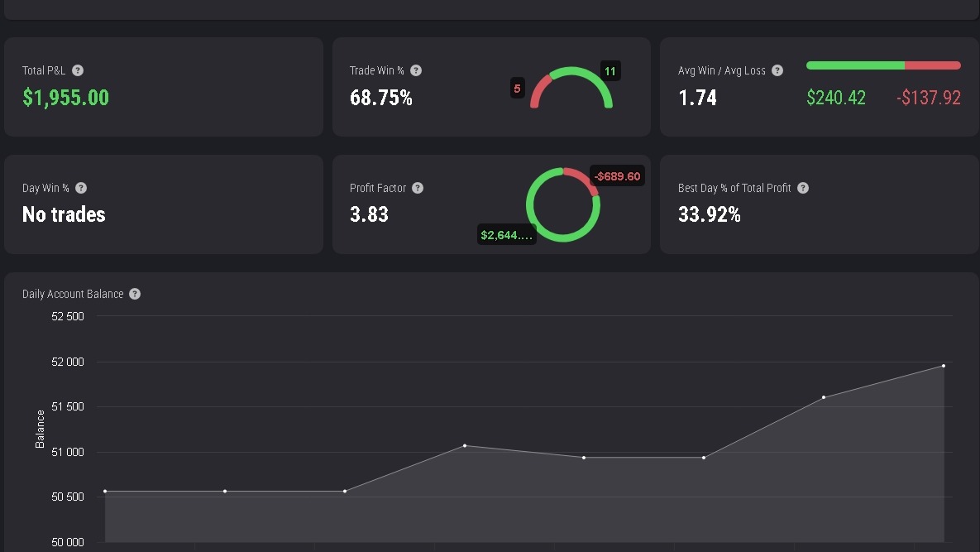Click the red segment of the win/loss bar
This screenshot has height=552, width=980.
(933, 65)
